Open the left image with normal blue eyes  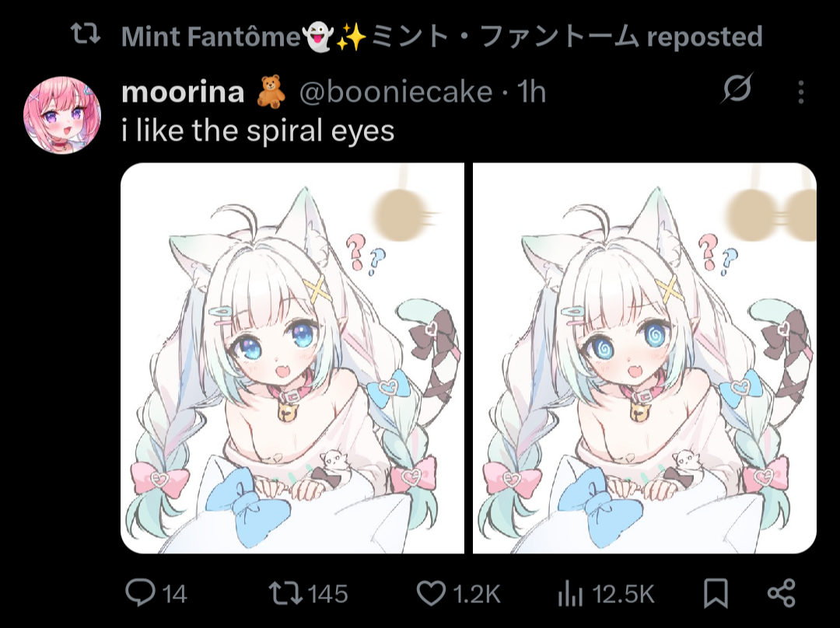click(x=292, y=358)
